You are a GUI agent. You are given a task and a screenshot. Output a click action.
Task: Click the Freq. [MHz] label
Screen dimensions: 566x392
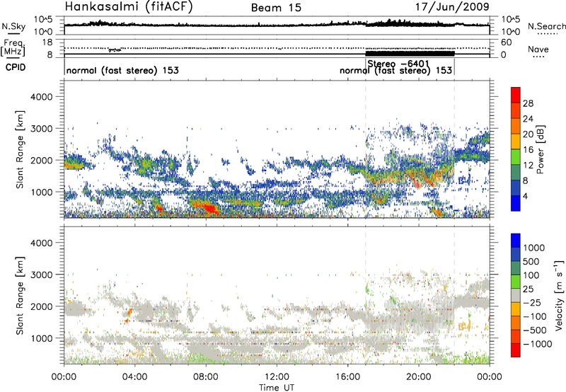(x=13, y=47)
